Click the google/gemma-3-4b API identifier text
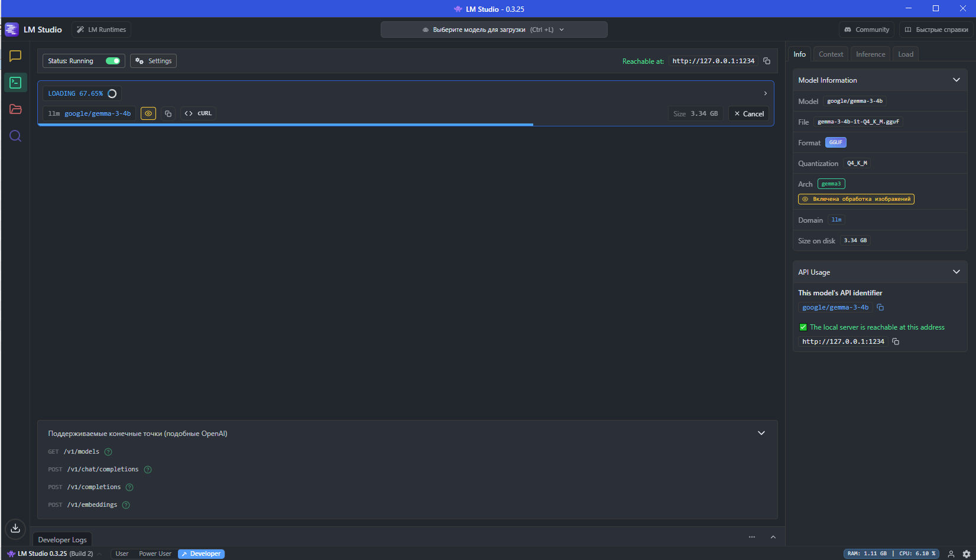This screenshot has width=976, height=560. tap(835, 307)
